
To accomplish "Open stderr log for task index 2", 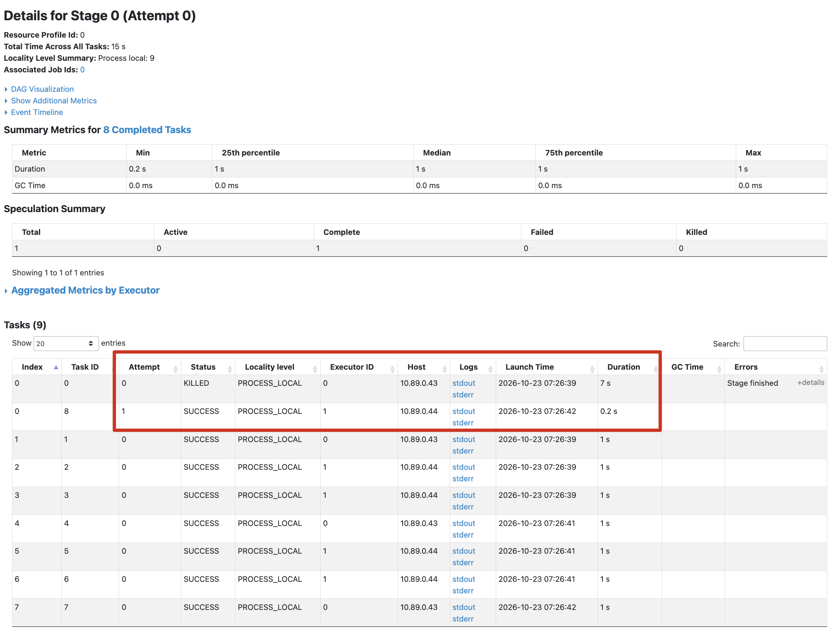I will 463,479.
